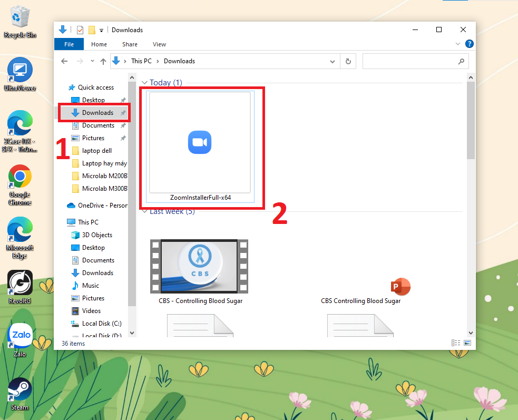Expand the ribbon with the chevron
This screenshot has width=518, height=420.
coord(458,44)
